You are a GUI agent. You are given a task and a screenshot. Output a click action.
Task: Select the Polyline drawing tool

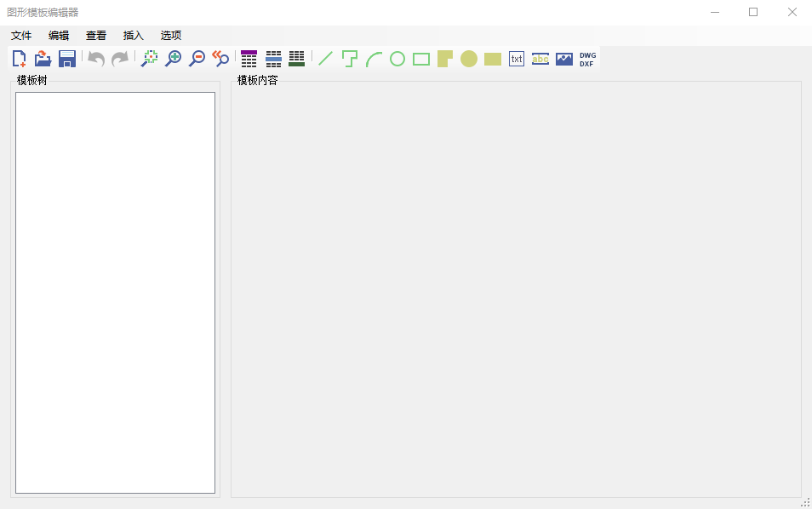[x=350, y=59]
